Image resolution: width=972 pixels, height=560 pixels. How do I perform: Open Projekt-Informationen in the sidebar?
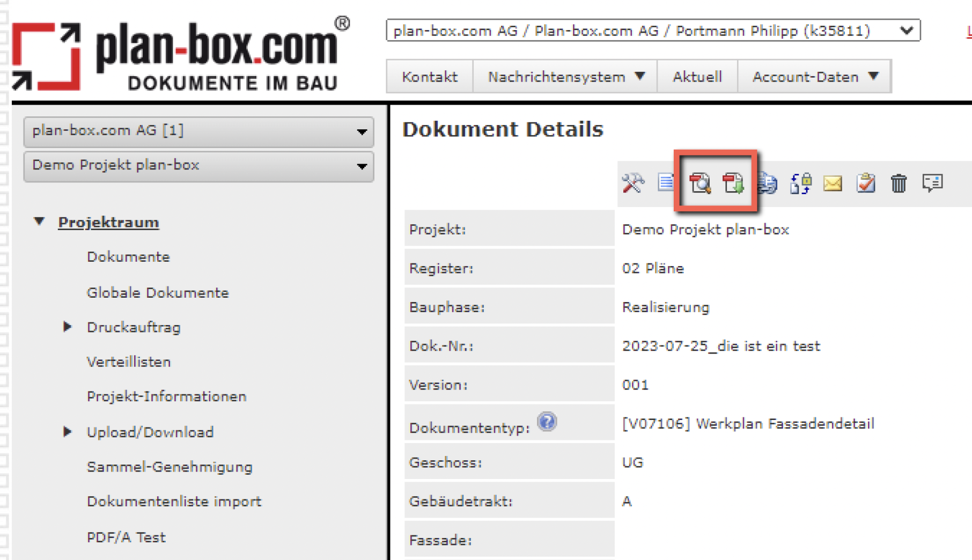[x=167, y=397]
